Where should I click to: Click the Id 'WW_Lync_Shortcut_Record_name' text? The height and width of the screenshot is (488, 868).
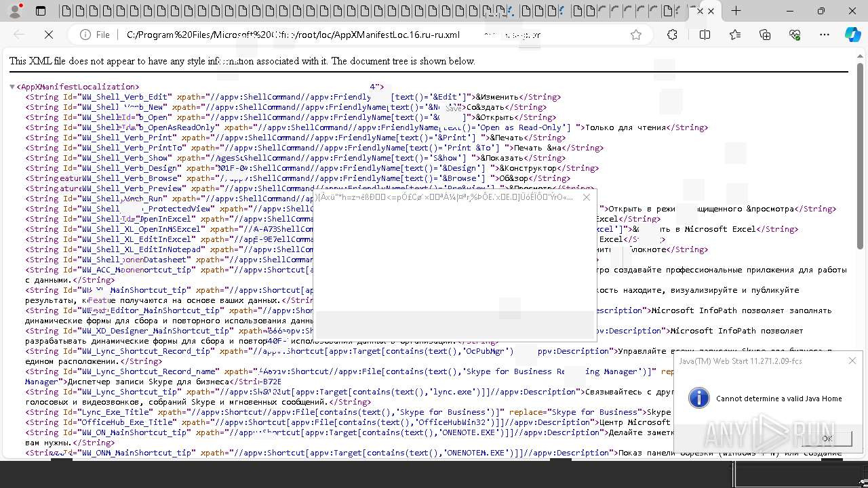[149, 371]
